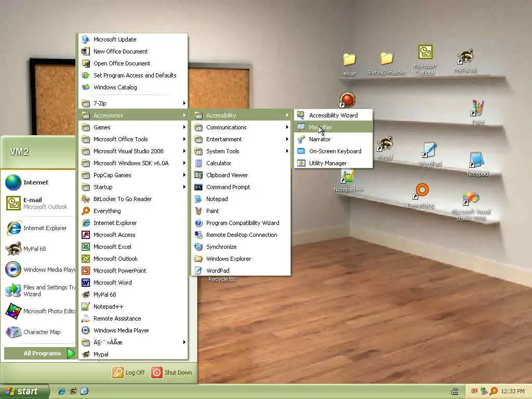The height and width of the screenshot is (399, 532).
Task: Click the Microsoft Excel icon
Action: coord(86,247)
